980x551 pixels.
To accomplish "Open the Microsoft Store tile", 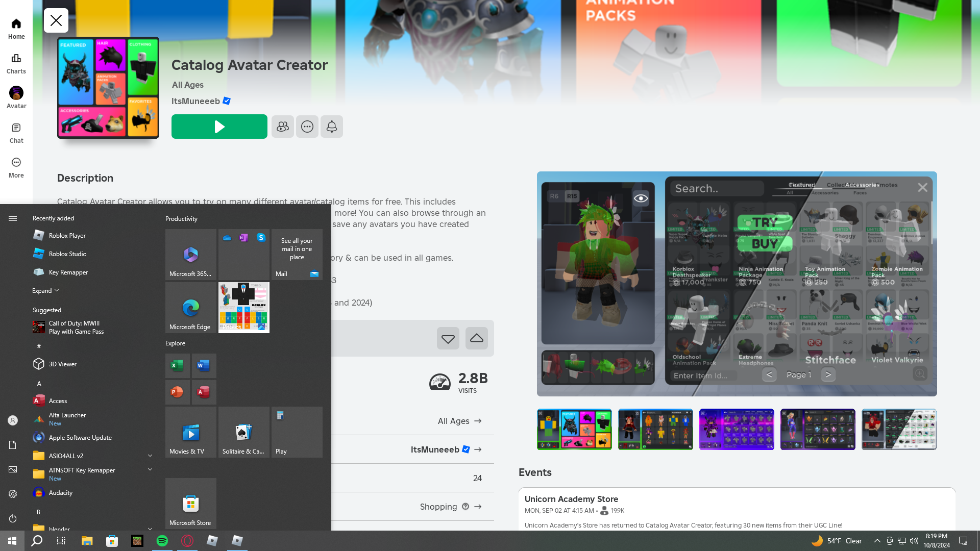I will click(190, 504).
